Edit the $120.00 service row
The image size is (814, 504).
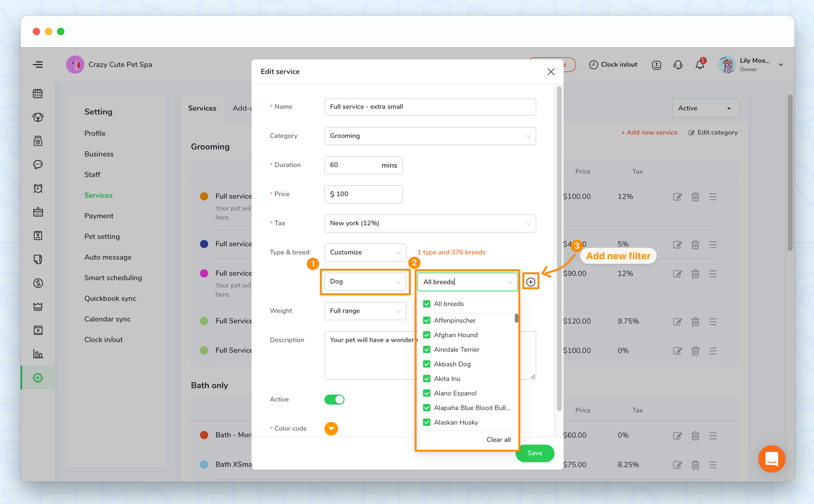(677, 321)
